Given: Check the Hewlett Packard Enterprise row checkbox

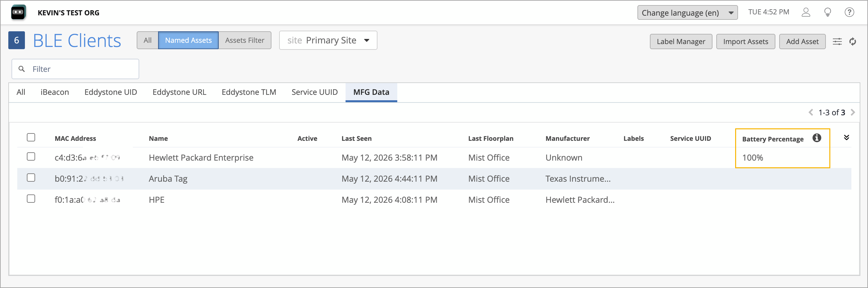Looking at the screenshot, I should pyautogui.click(x=31, y=157).
